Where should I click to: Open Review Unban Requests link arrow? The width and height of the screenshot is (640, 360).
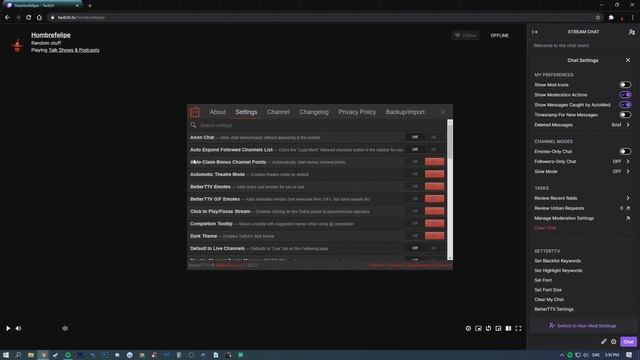pos(628,208)
